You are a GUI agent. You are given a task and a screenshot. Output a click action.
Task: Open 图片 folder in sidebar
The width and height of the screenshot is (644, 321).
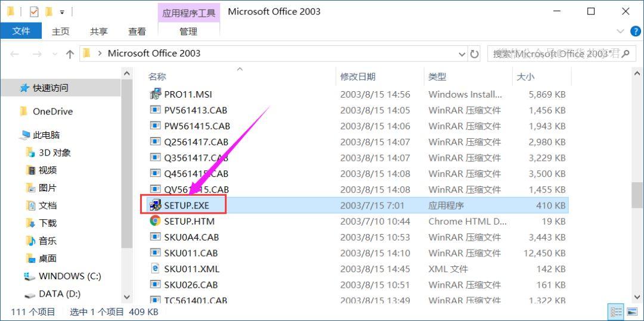tap(48, 188)
